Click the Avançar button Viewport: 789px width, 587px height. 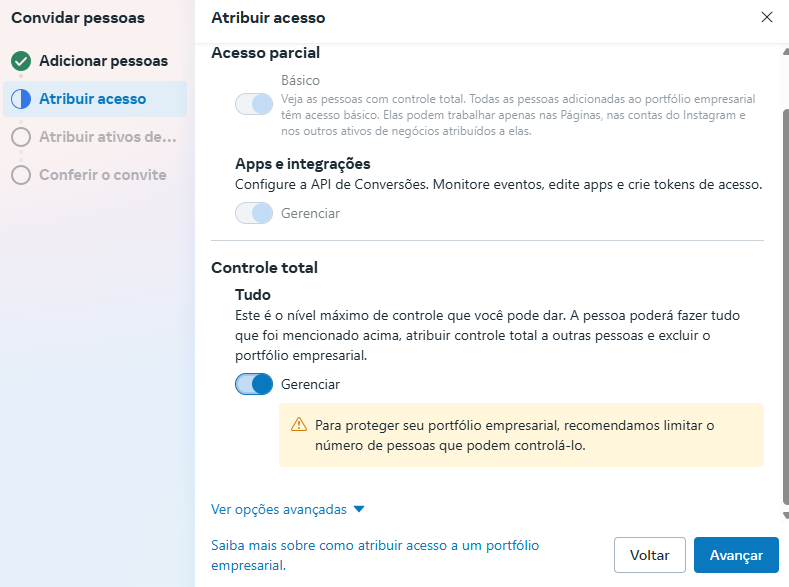click(x=736, y=555)
